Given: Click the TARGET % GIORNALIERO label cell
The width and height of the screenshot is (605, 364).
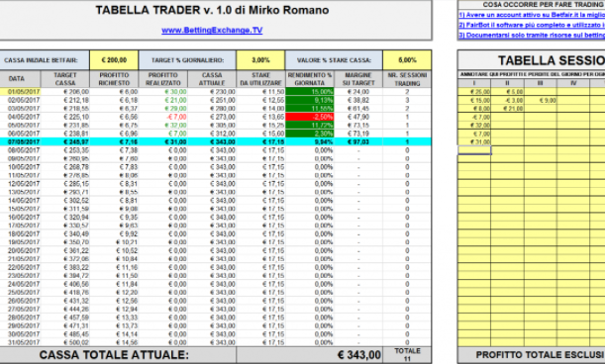Looking at the screenshot, I should (187, 60).
